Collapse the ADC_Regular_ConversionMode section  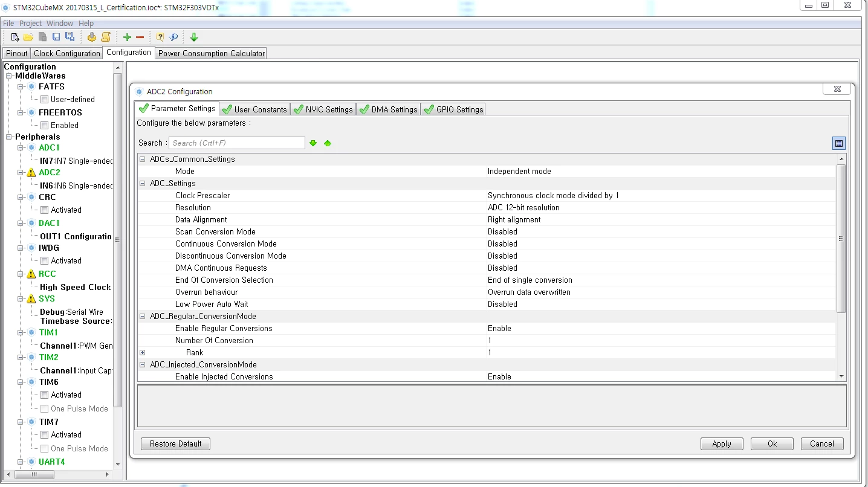pyautogui.click(x=143, y=317)
